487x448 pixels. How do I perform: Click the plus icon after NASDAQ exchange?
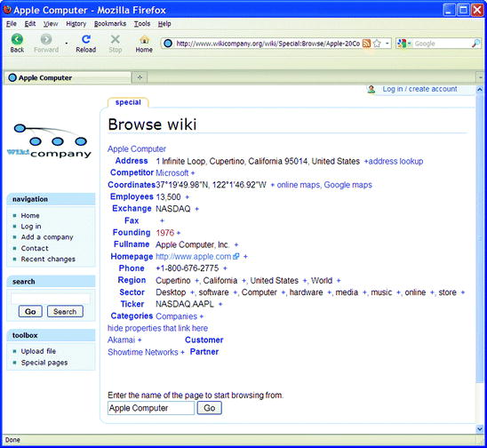[196, 209]
